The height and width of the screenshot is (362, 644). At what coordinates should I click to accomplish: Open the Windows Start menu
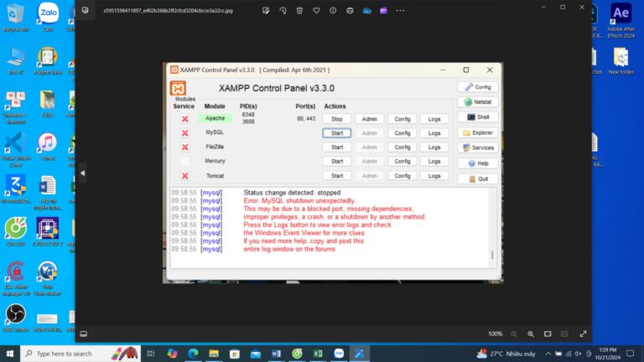(10, 354)
